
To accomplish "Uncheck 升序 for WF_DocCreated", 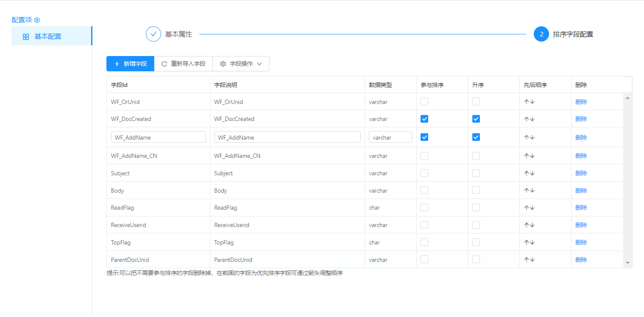I will click(x=476, y=119).
